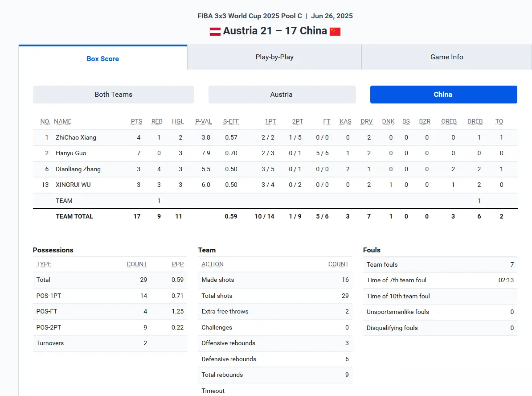Click the KAS column header
Screen dimensions: 532x396
(345, 122)
